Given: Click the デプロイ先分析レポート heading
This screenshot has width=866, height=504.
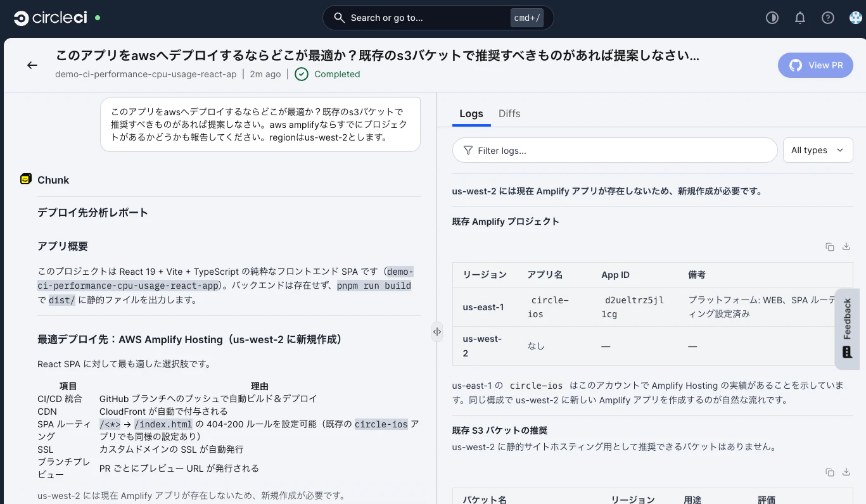Looking at the screenshot, I should click(x=92, y=213).
